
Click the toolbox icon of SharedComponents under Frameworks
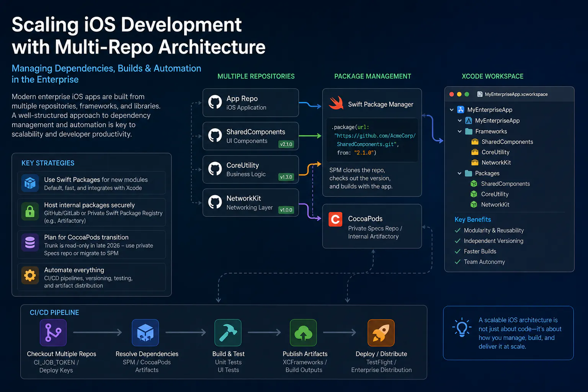click(x=475, y=142)
